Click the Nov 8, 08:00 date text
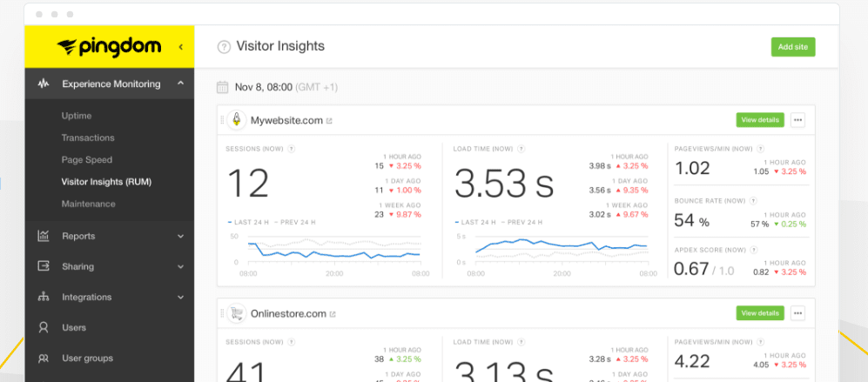The width and height of the screenshot is (868, 382). (x=264, y=87)
